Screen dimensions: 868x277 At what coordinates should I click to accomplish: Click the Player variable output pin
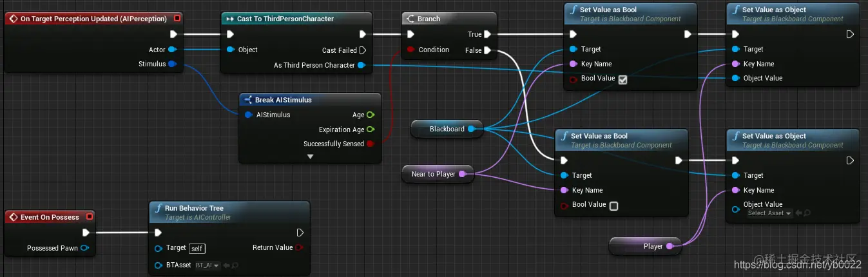click(x=670, y=246)
